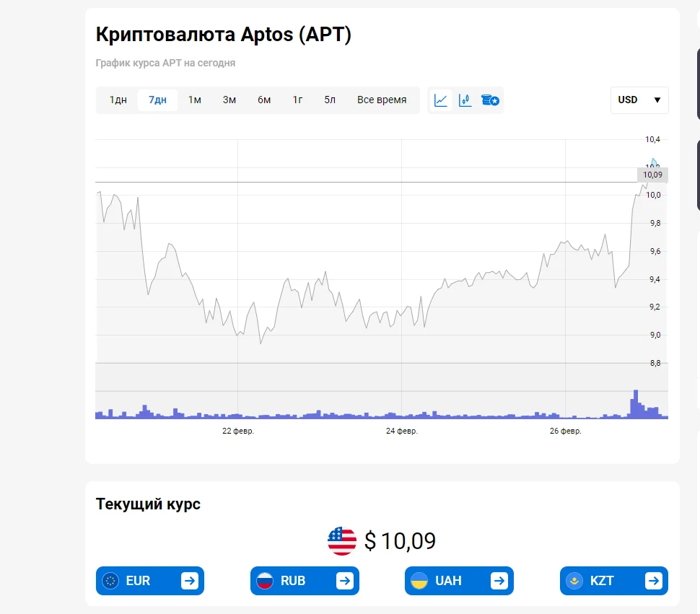Switch to candlestick chart icon

point(465,100)
